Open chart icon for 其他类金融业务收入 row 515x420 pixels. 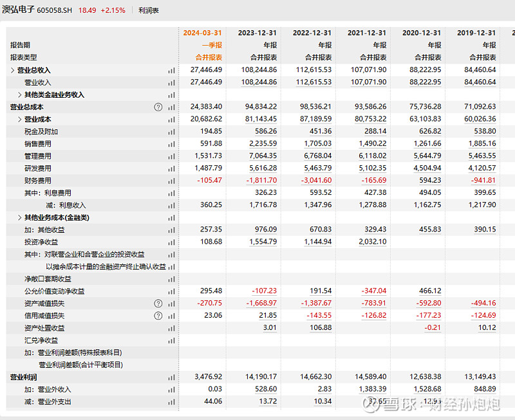pos(171,95)
